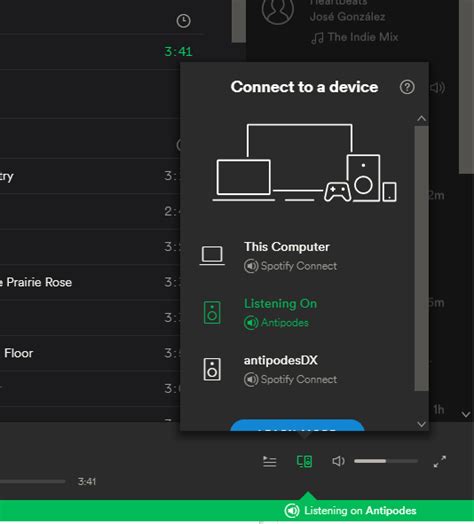This screenshot has width=474, height=524.
Task: Click the Connect icon beside Spotify Connect under antipodesDX
Action: pyautogui.click(x=251, y=380)
